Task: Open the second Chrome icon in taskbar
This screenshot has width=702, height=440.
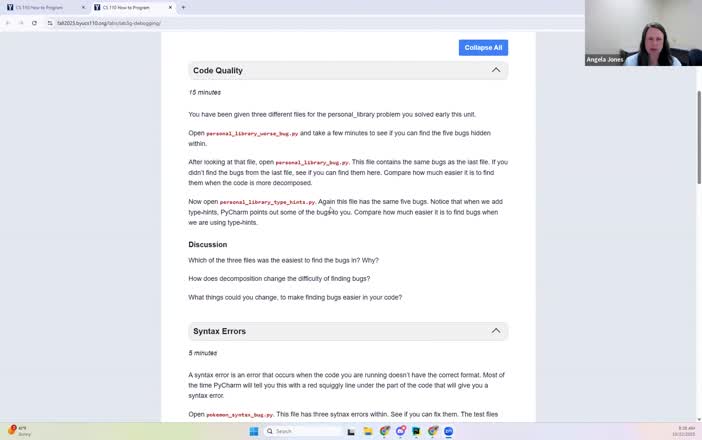Action: coord(432,431)
